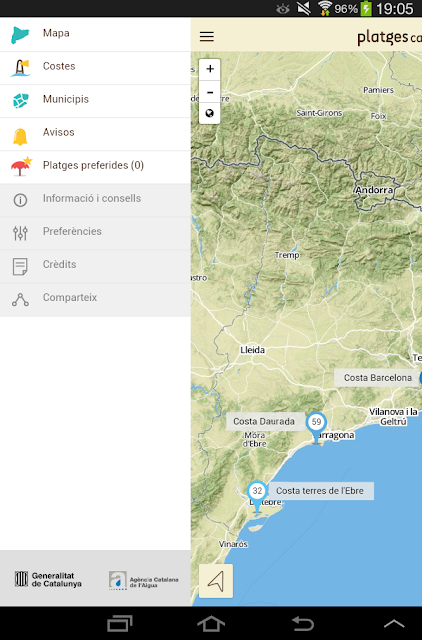Open Informació i consells
This screenshot has width=422, height=640.
[x=96, y=200]
